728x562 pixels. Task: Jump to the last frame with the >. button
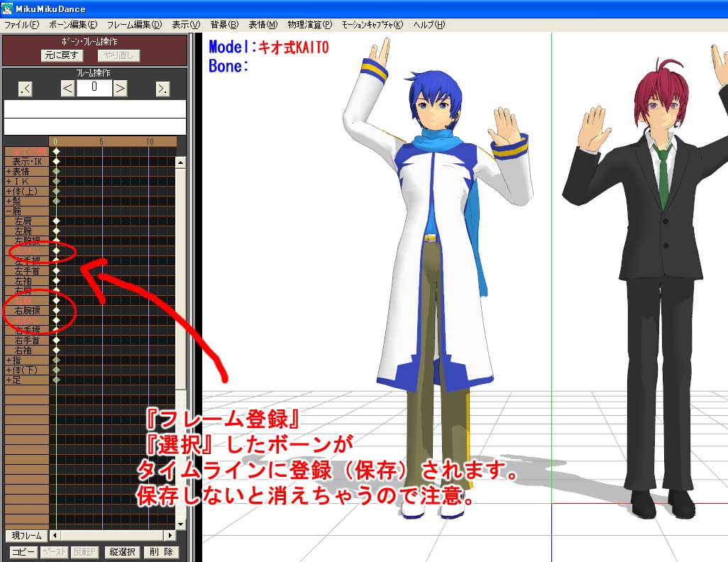(x=162, y=88)
